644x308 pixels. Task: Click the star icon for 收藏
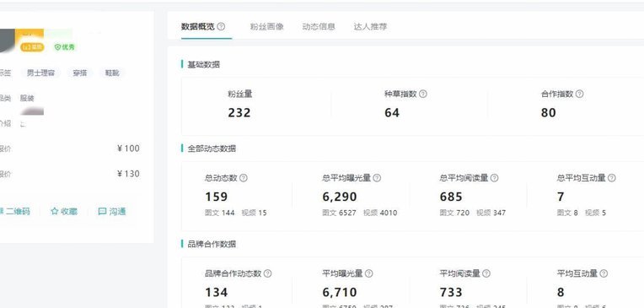coord(55,211)
